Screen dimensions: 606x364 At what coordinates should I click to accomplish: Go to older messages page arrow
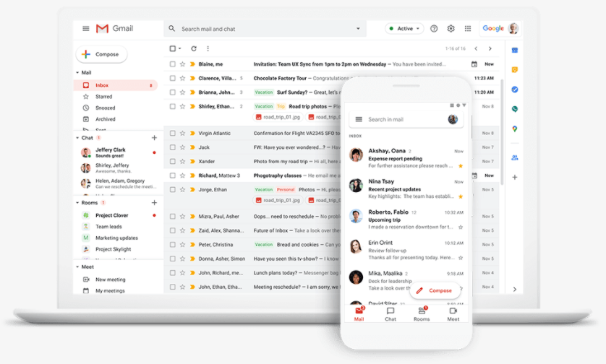pyautogui.click(x=490, y=48)
